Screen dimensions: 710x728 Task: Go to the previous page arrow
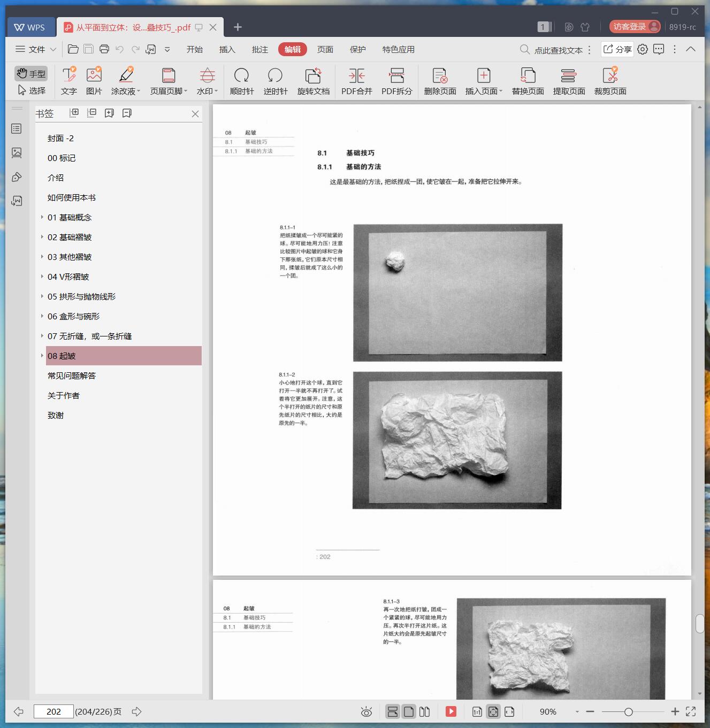tap(19, 711)
